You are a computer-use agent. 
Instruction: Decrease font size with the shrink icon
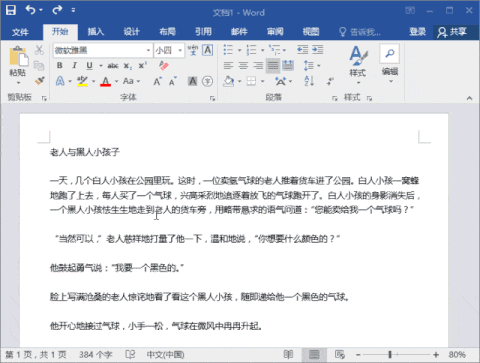point(172,81)
